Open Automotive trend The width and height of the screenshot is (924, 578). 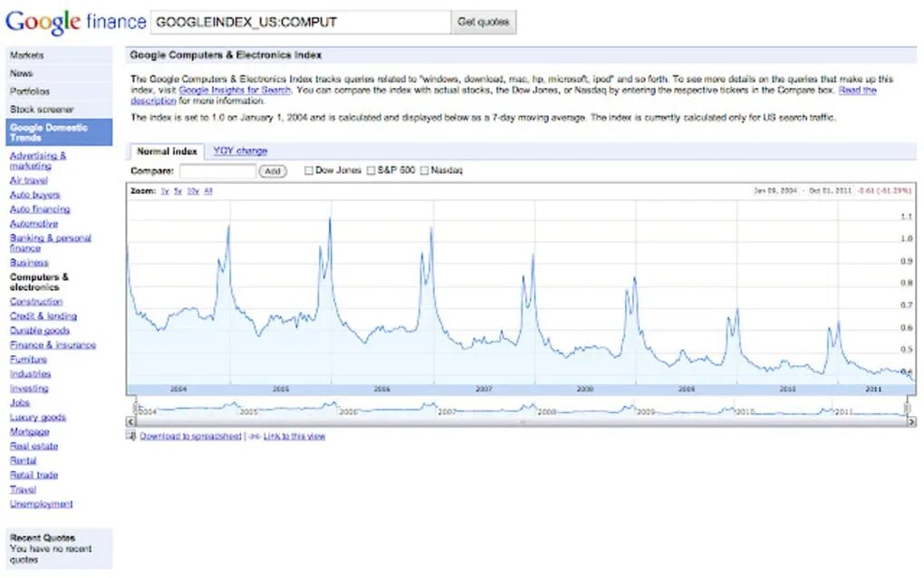[34, 224]
